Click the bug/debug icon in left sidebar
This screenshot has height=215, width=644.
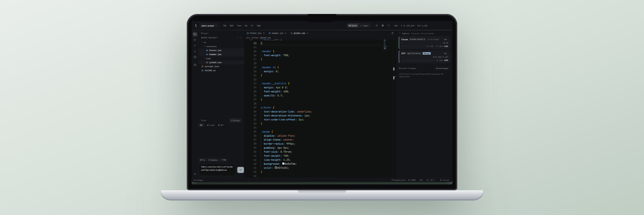[195, 51]
